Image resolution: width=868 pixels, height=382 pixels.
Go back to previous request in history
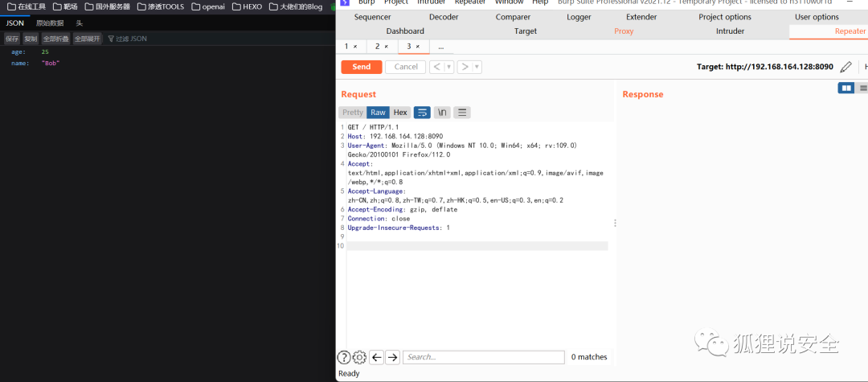[x=436, y=67]
